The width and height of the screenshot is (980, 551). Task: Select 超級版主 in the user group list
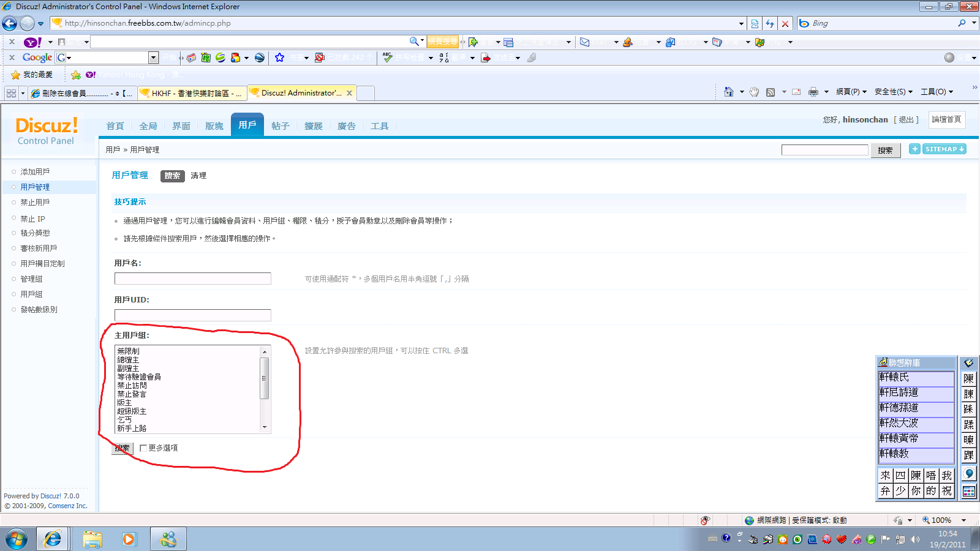[132, 411]
